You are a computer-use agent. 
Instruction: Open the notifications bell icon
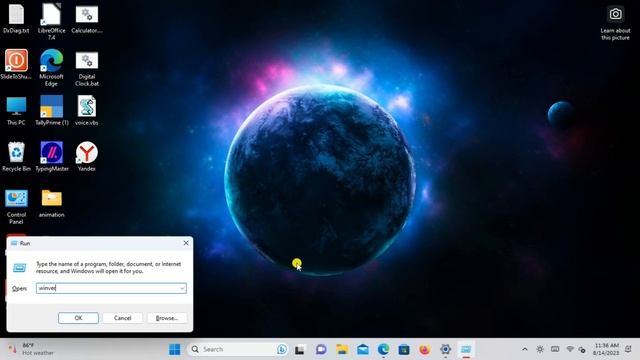(629, 349)
